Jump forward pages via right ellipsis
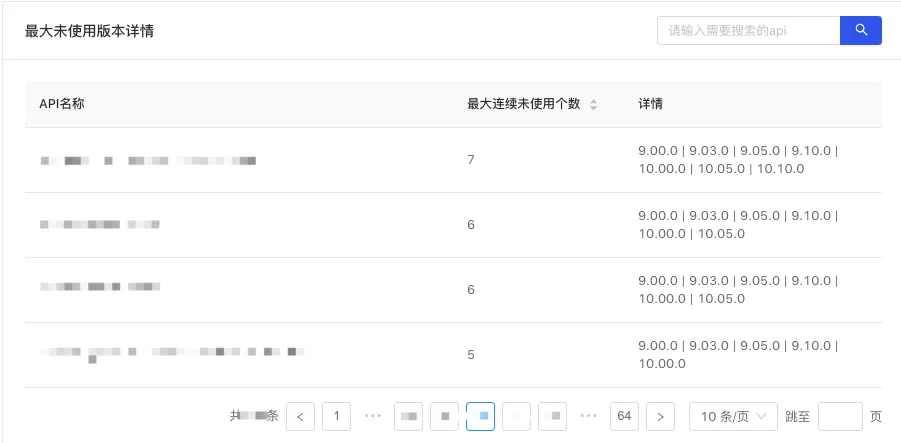This screenshot has width=901, height=443. [589, 416]
